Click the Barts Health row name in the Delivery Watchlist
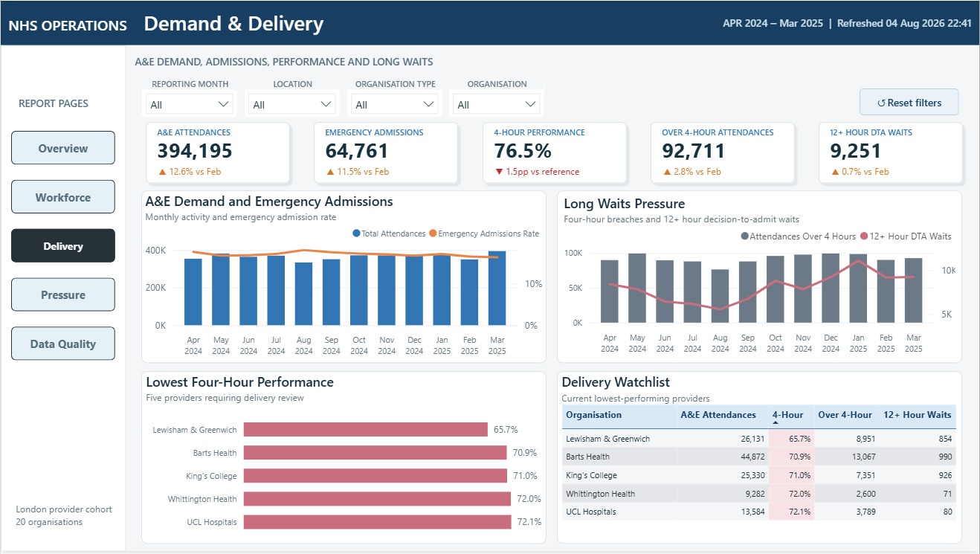 click(x=587, y=457)
